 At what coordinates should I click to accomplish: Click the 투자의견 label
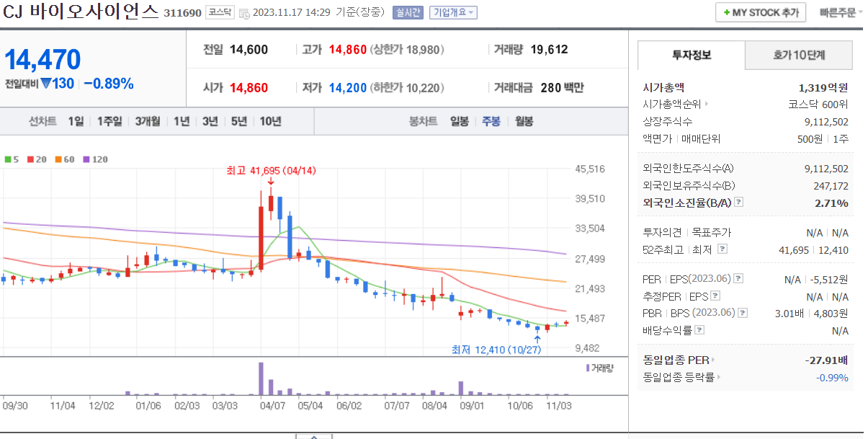[662, 232]
